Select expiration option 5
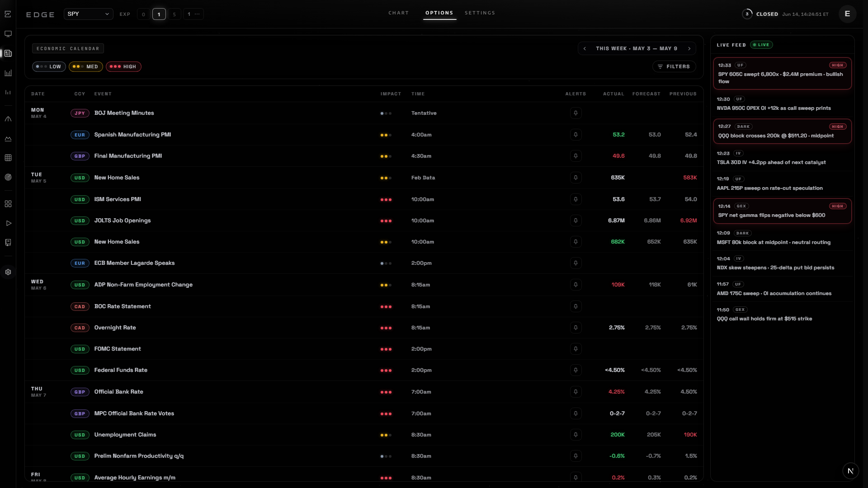This screenshot has width=868, height=488. pos(174,14)
